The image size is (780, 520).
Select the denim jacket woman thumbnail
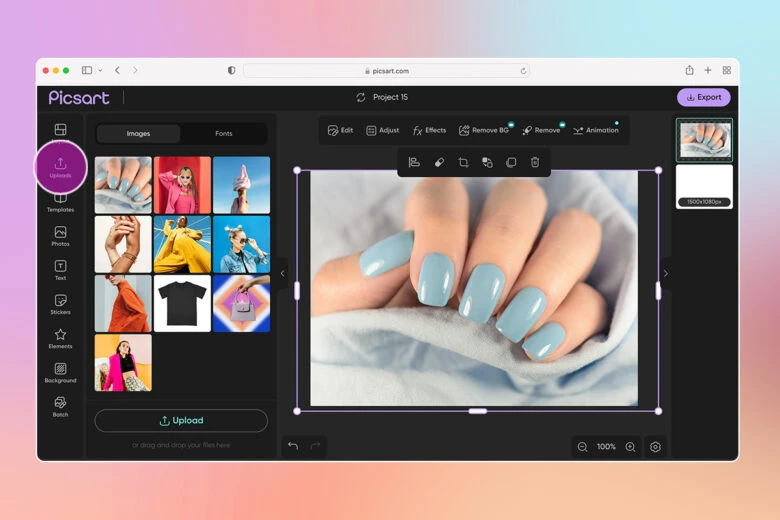click(242, 244)
